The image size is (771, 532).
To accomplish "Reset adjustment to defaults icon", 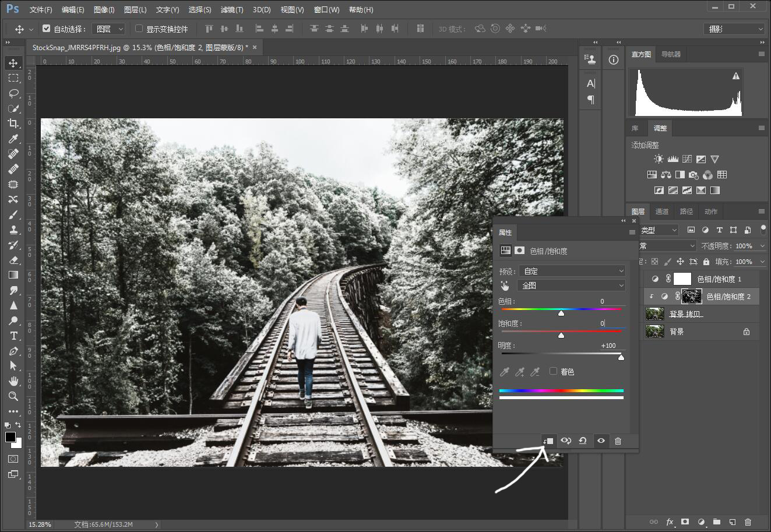I will coord(583,441).
